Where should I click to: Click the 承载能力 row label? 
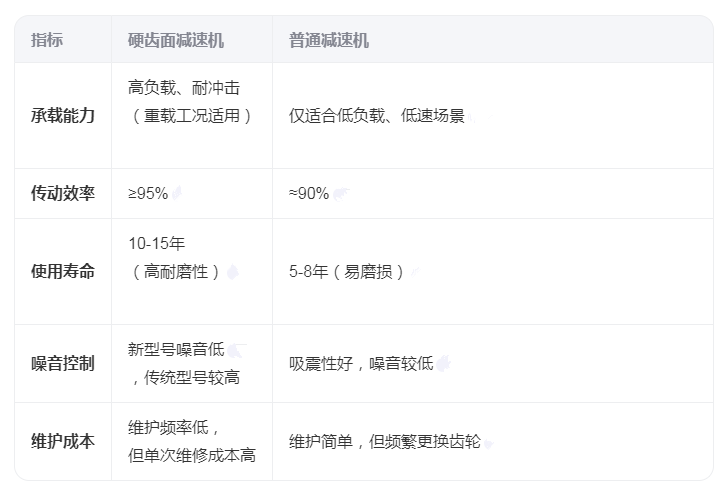click(x=63, y=116)
